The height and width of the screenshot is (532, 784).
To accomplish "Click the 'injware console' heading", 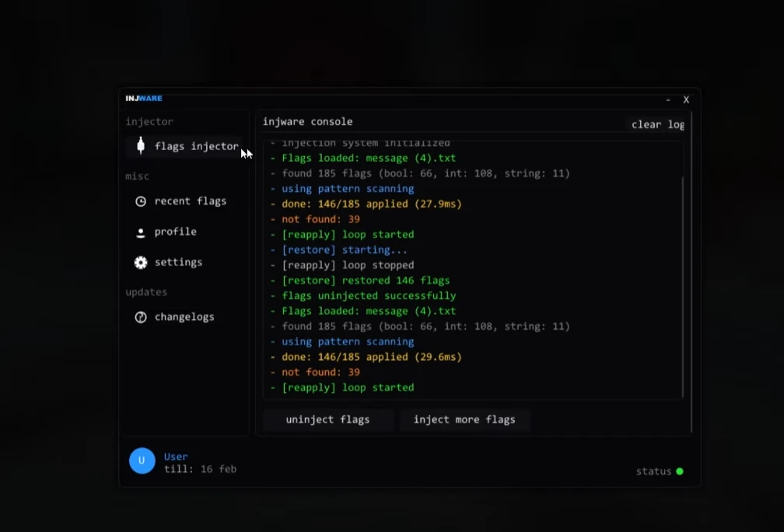I will click(x=307, y=121).
